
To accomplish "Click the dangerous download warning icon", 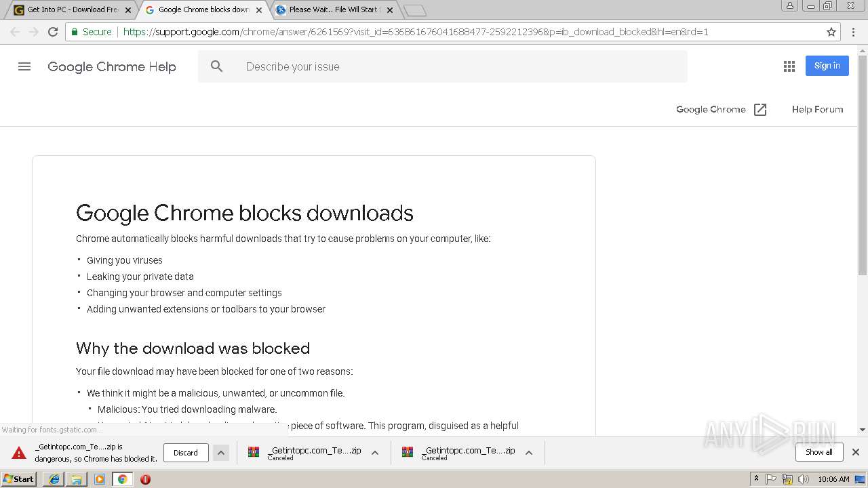I will (19, 453).
